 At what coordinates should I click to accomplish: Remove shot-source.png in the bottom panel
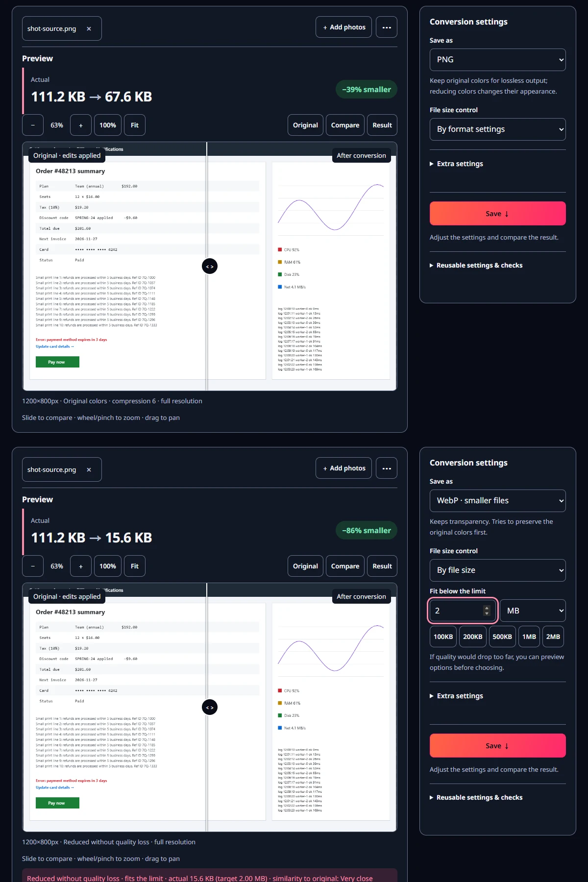(x=89, y=470)
